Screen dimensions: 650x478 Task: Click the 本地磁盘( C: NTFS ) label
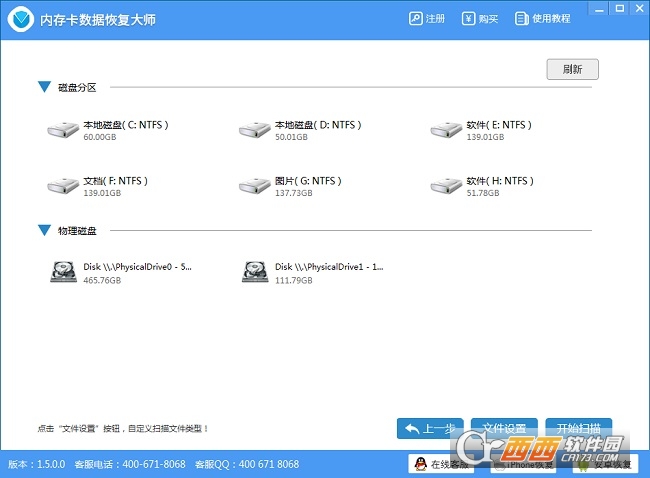[x=126, y=125]
